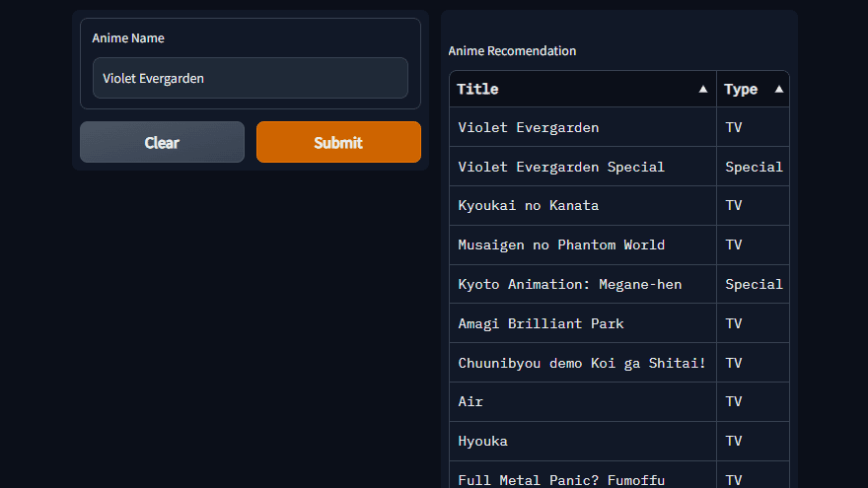Click Special type in Kyoto Animation row
The width and height of the screenshot is (868, 488).
[x=753, y=284]
